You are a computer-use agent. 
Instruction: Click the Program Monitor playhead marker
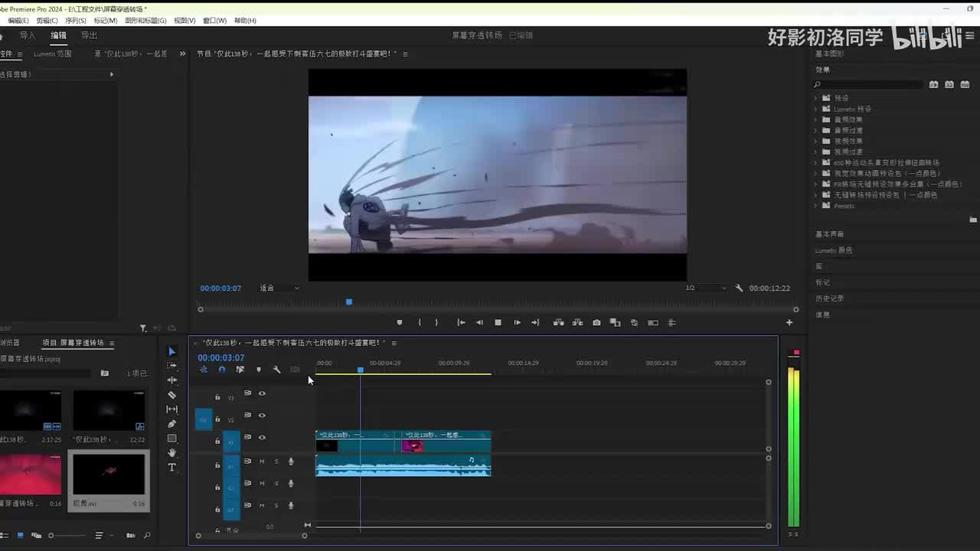(349, 302)
